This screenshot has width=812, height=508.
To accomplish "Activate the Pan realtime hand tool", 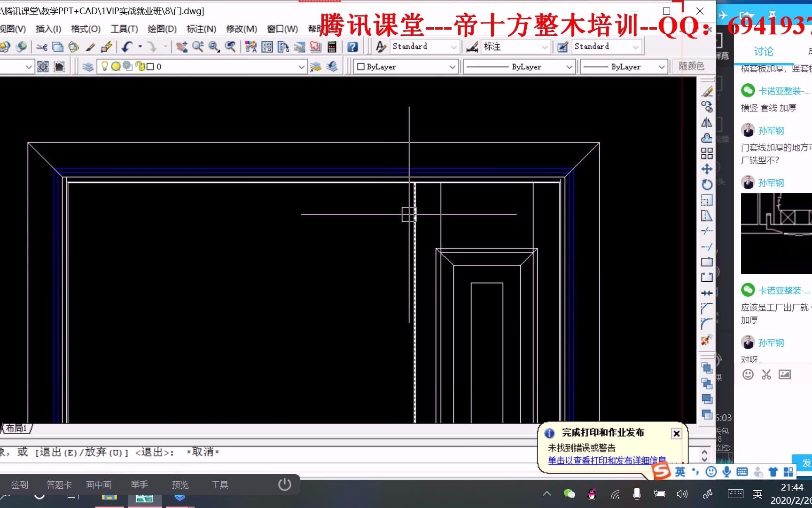I will click(182, 47).
